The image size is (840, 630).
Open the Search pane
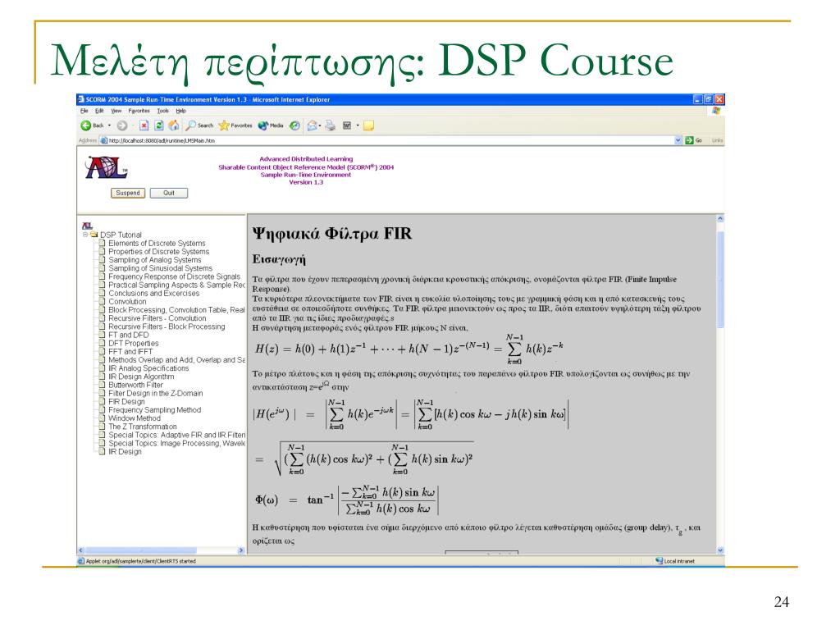199,126
